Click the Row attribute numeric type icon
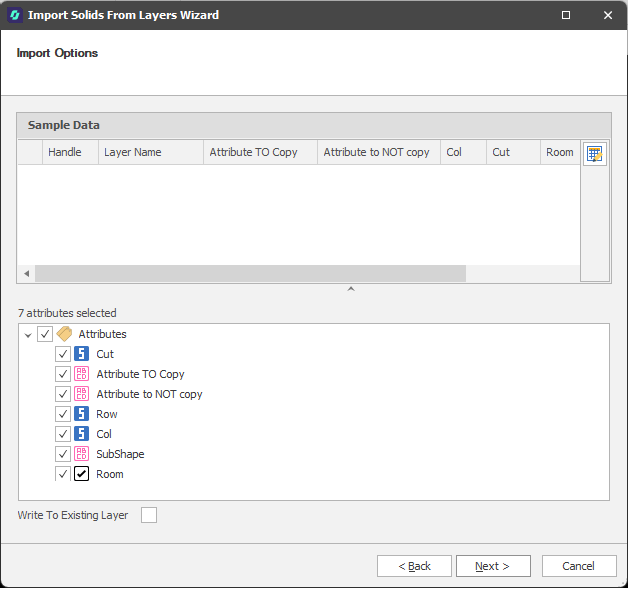Screen dimensions: 629x592 [x=82, y=414]
